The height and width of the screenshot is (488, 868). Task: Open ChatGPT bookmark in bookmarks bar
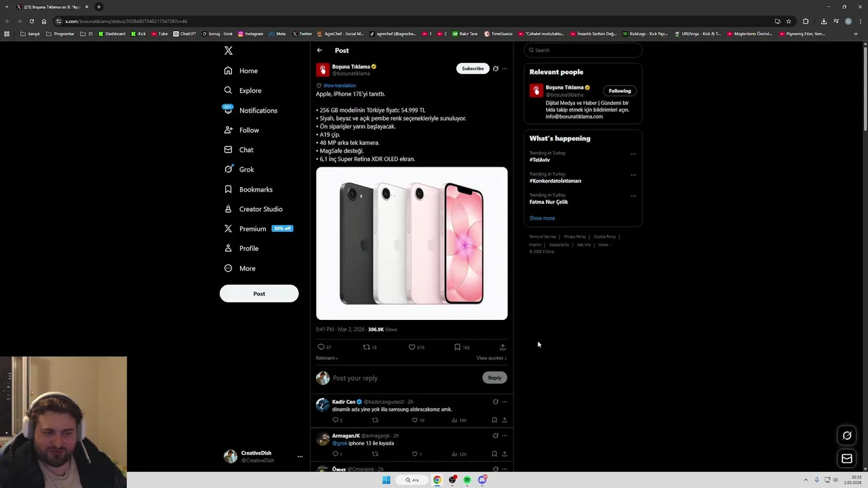184,34
